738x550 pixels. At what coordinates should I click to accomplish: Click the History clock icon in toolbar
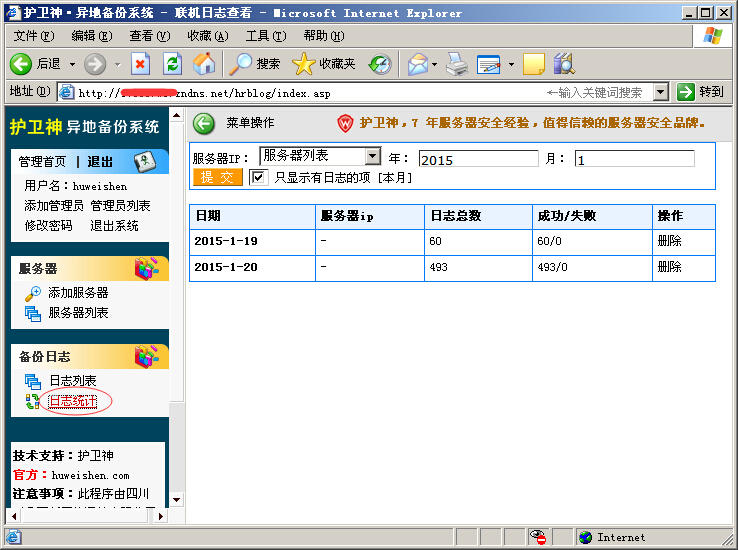(380, 64)
